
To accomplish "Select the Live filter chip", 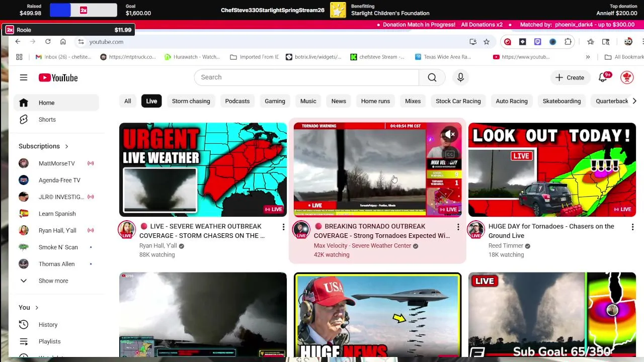I will pos(151,101).
